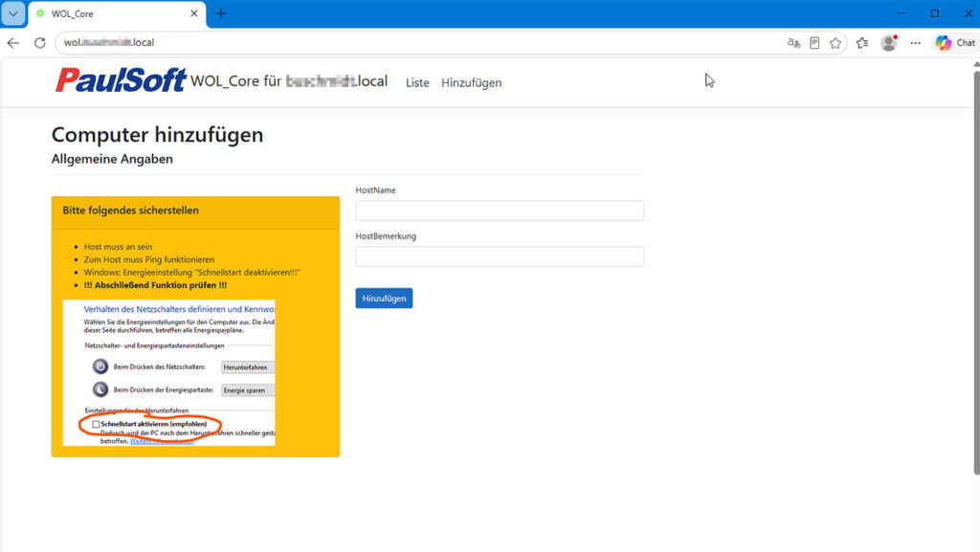Viewport: 980px width, 552px height.
Task: Open the page translate icon
Action: click(x=793, y=42)
